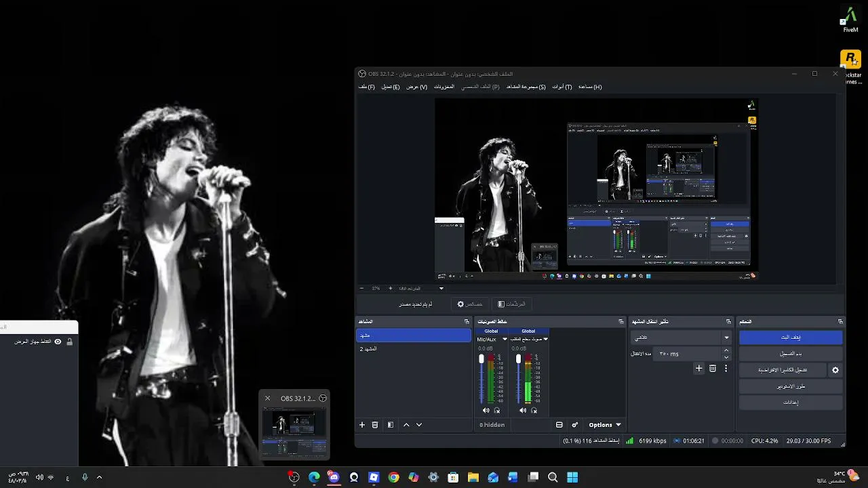The width and height of the screenshot is (868, 488).
Task: Open the Tools (T) menu
Action: 562,87
